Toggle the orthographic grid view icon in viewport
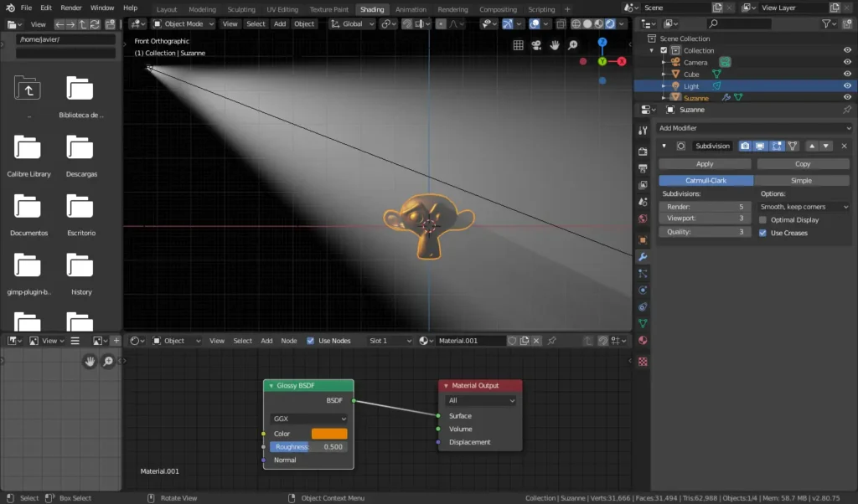858x504 pixels. click(x=519, y=45)
